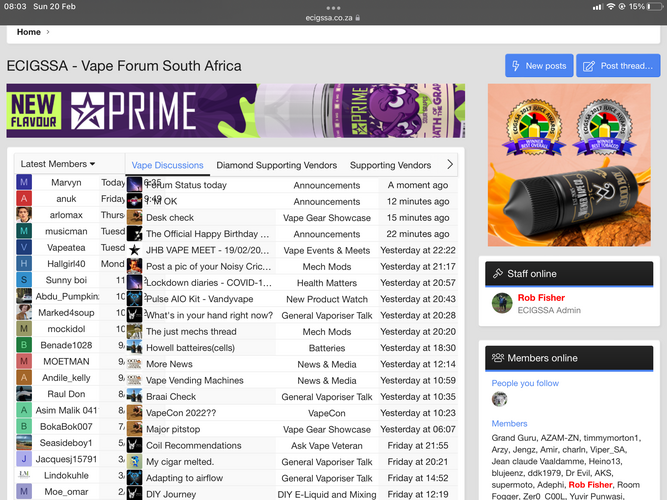Click the 'Yesterday at 22:22' timestamp
Image resolution: width=667 pixels, height=500 pixels.
418,250
